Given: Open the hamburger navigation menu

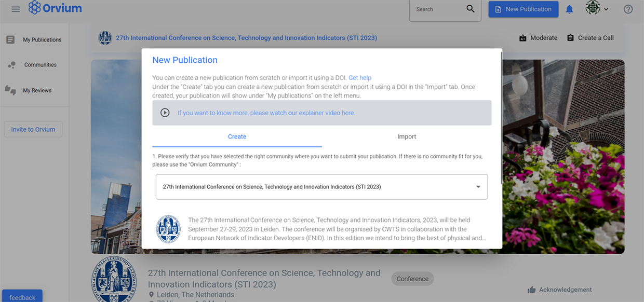Looking at the screenshot, I should (x=16, y=9).
